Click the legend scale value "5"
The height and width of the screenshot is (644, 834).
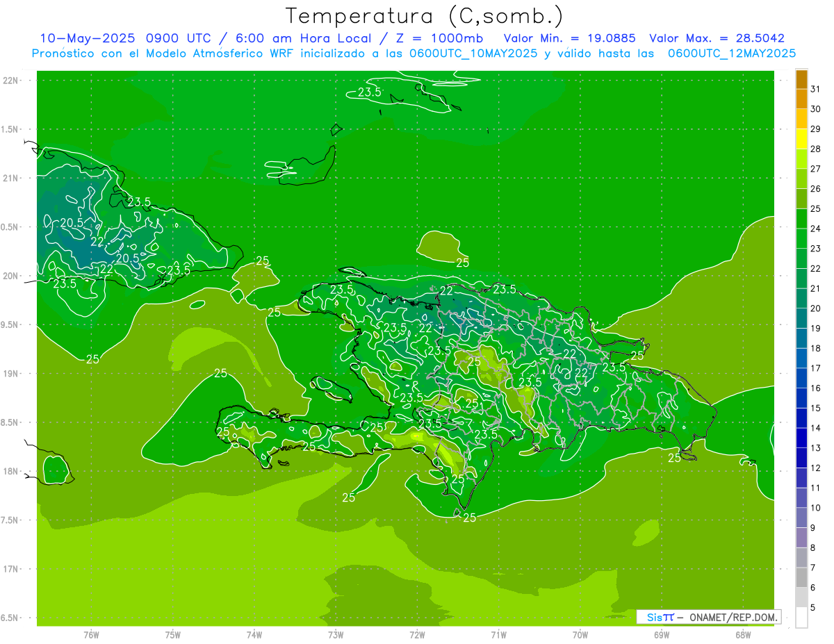(x=813, y=608)
